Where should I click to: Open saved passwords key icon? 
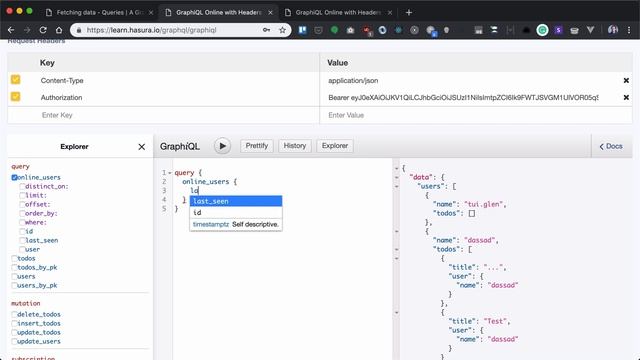tap(267, 30)
